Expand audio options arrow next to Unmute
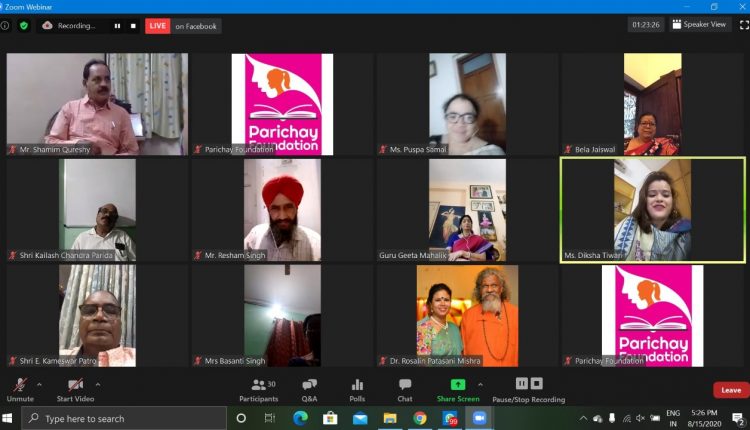 [39, 384]
